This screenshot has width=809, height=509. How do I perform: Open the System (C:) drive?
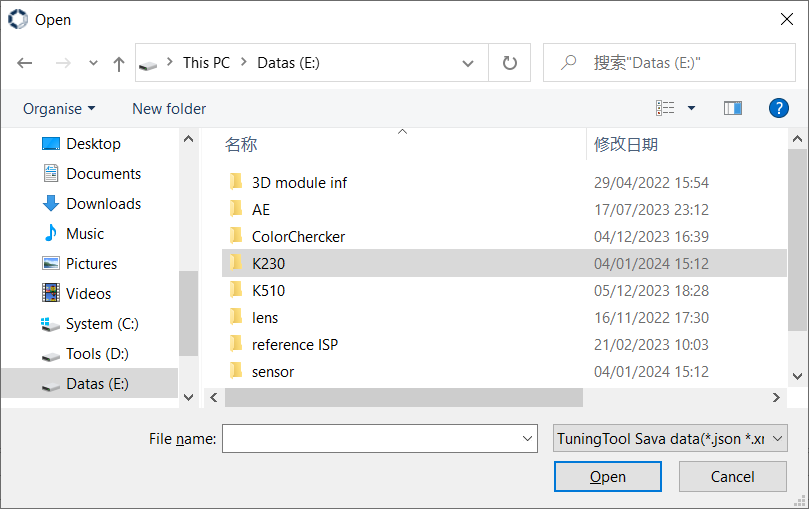click(103, 324)
